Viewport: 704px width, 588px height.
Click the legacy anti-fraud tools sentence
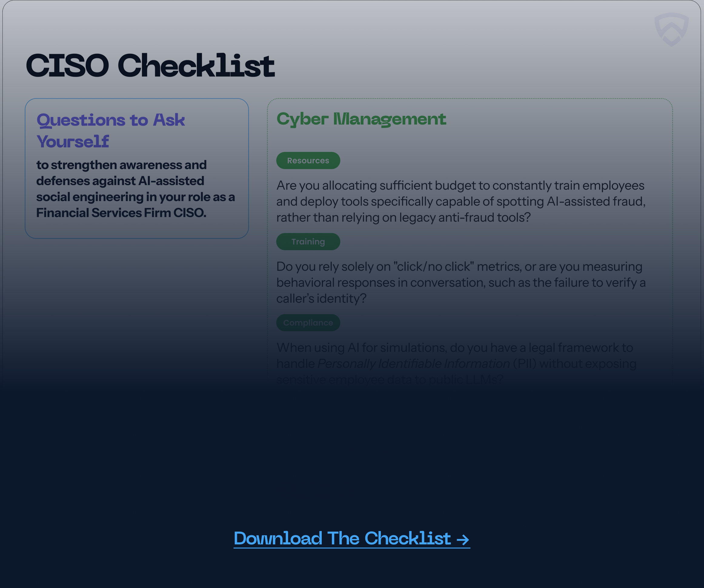[x=403, y=218]
